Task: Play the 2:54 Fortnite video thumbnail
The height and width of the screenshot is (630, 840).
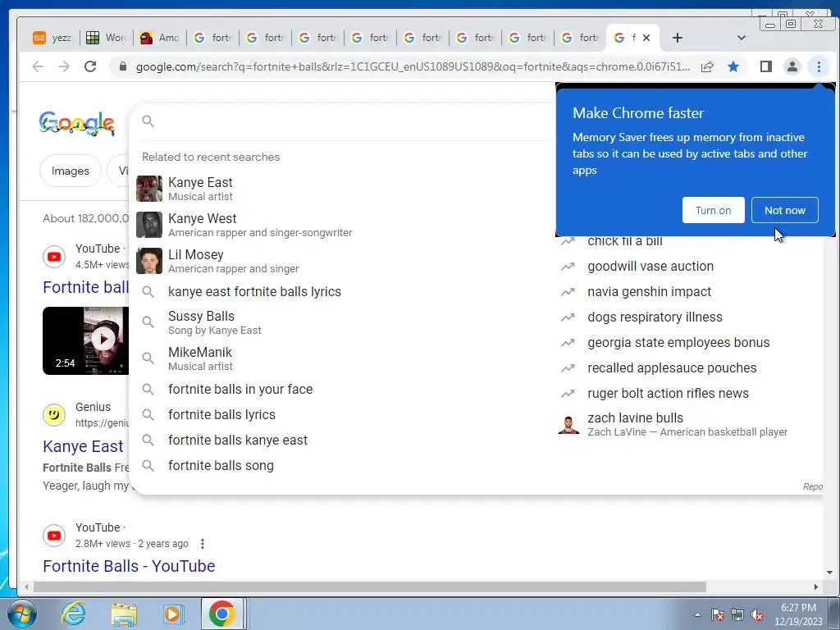Action: 85,340
